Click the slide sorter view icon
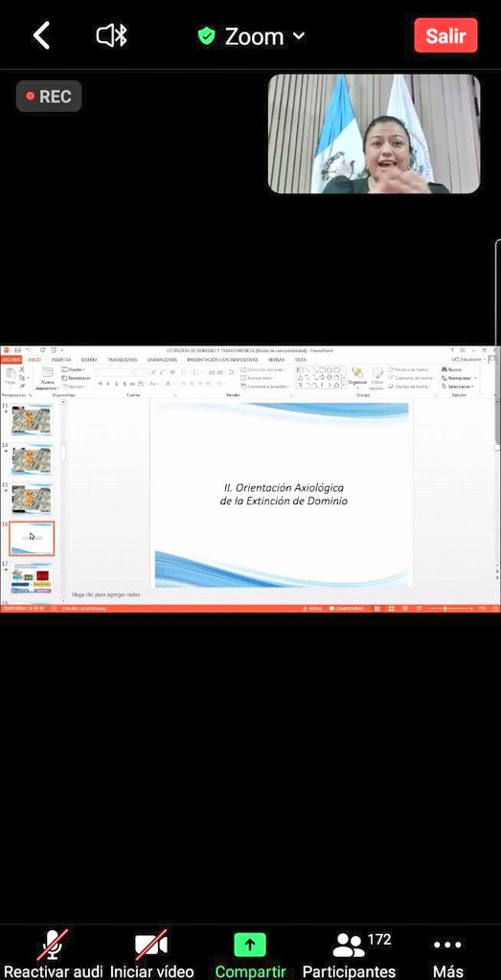Image resolution: width=501 pixels, height=980 pixels. click(391, 608)
